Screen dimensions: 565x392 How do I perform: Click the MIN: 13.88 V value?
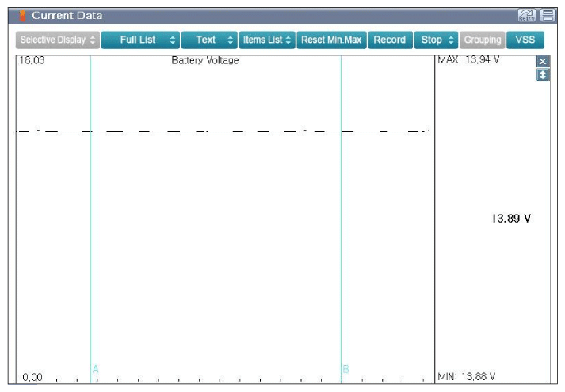pyautogui.click(x=467, y=376)
